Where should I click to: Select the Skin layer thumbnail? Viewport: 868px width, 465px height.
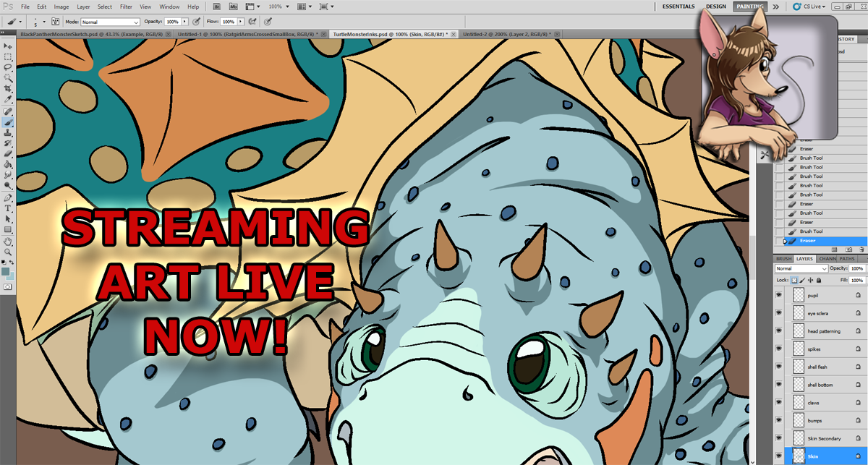(x=799, y=456)
